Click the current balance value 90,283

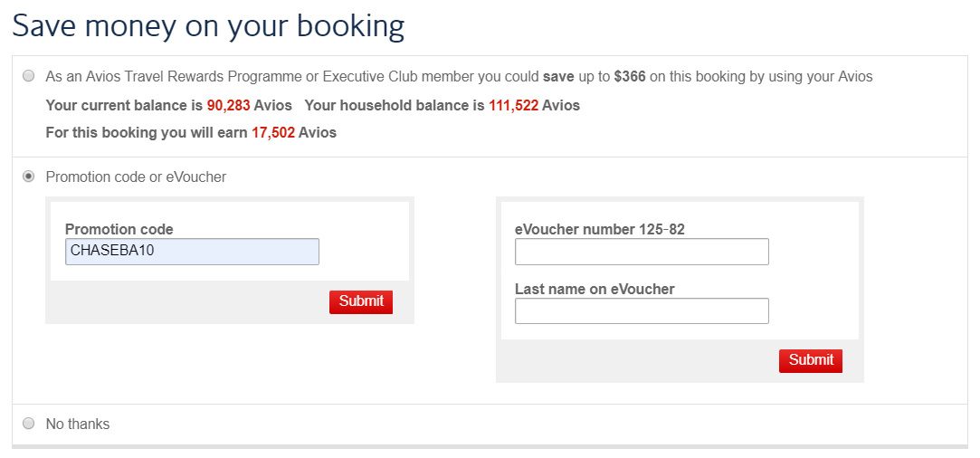[x=228, y=106]
